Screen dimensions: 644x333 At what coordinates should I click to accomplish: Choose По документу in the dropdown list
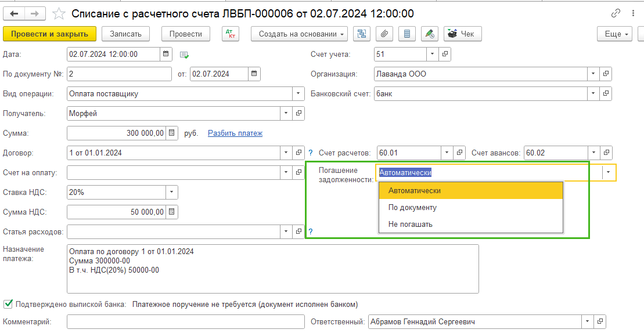(x=471, y=208)
